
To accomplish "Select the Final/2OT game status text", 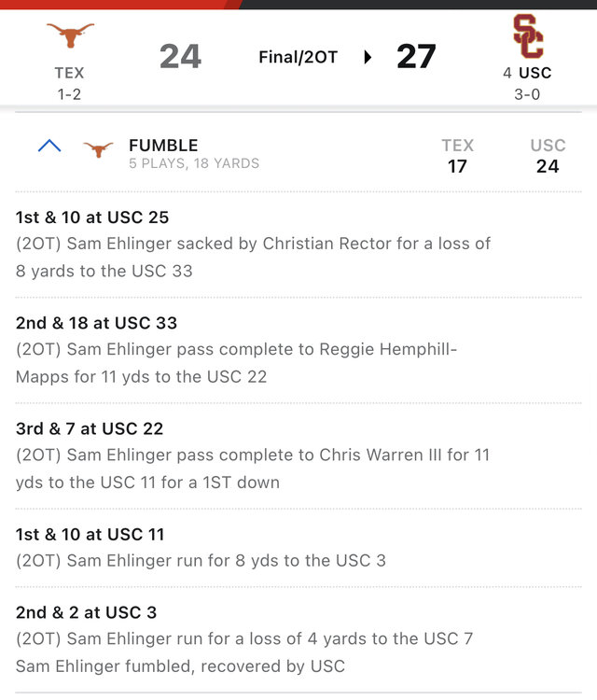I will tap(298, 57).
